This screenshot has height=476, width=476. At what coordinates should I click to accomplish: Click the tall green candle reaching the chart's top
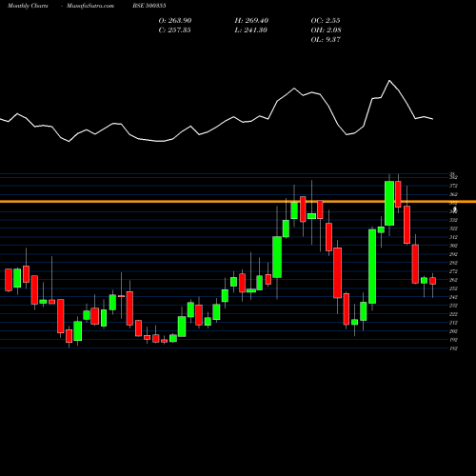(x=389, y=203)
